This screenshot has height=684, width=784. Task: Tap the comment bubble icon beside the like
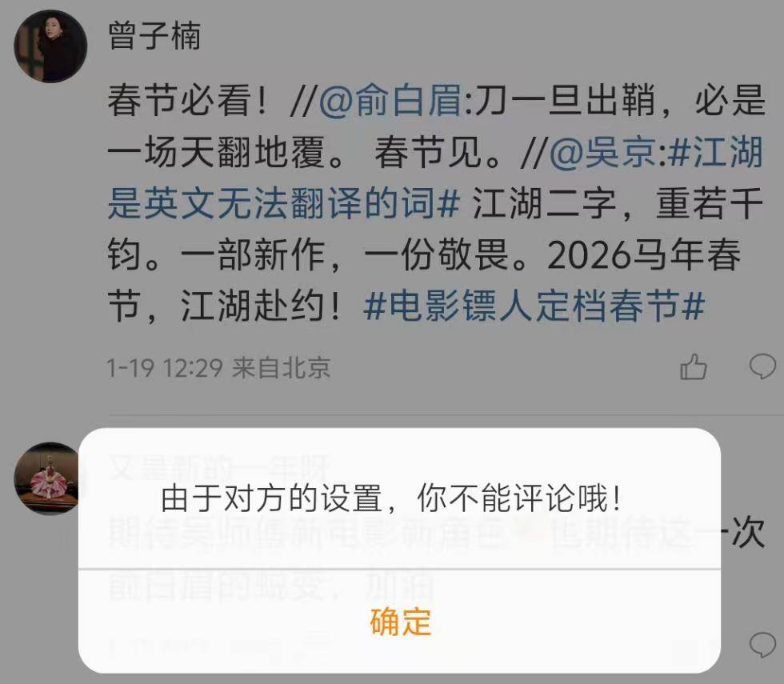click(x=762, y=367)
